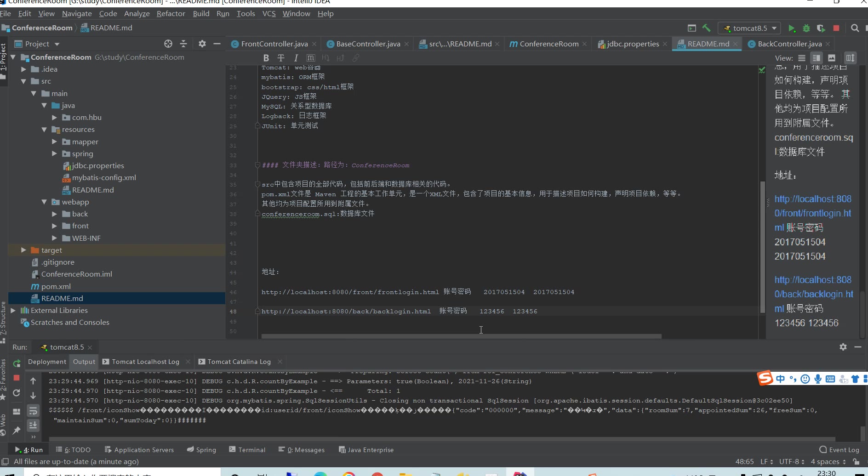Expand External Libraries node

[13, 311]
